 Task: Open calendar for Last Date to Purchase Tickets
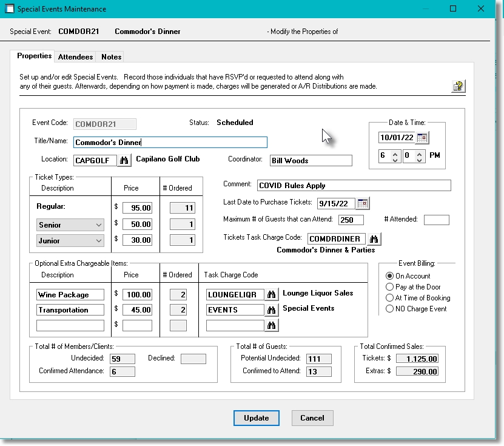click(x=363, y=203)
